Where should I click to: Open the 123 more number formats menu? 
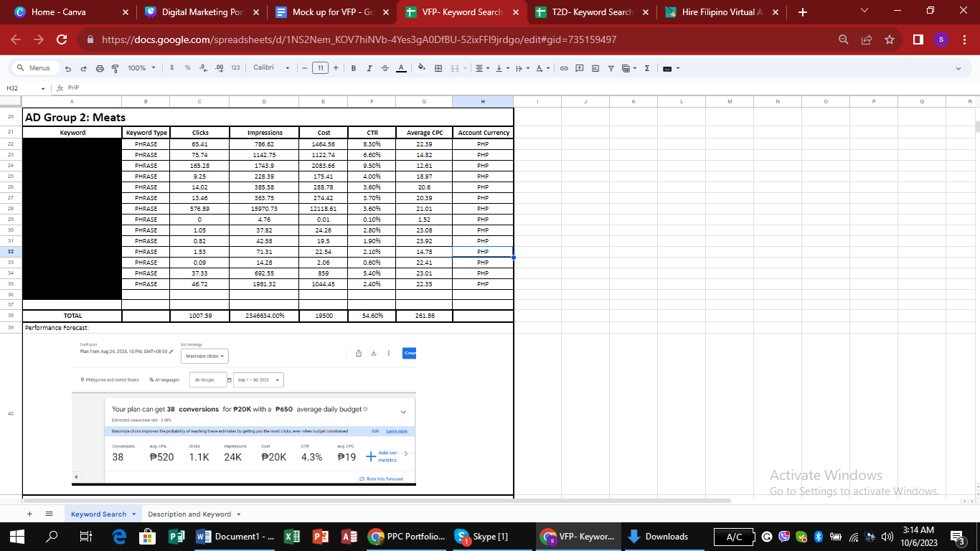click(235, 68)
